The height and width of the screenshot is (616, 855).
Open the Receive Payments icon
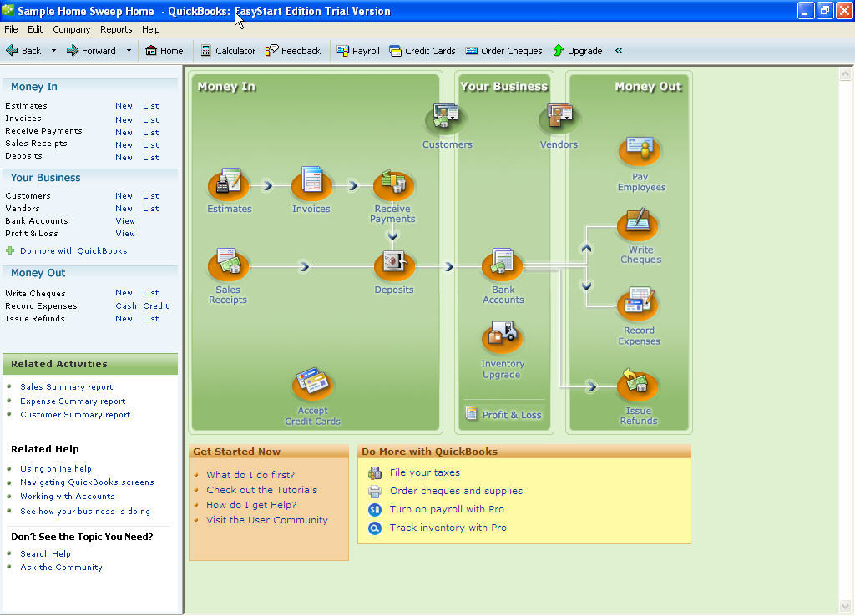(x=392, y=184)
